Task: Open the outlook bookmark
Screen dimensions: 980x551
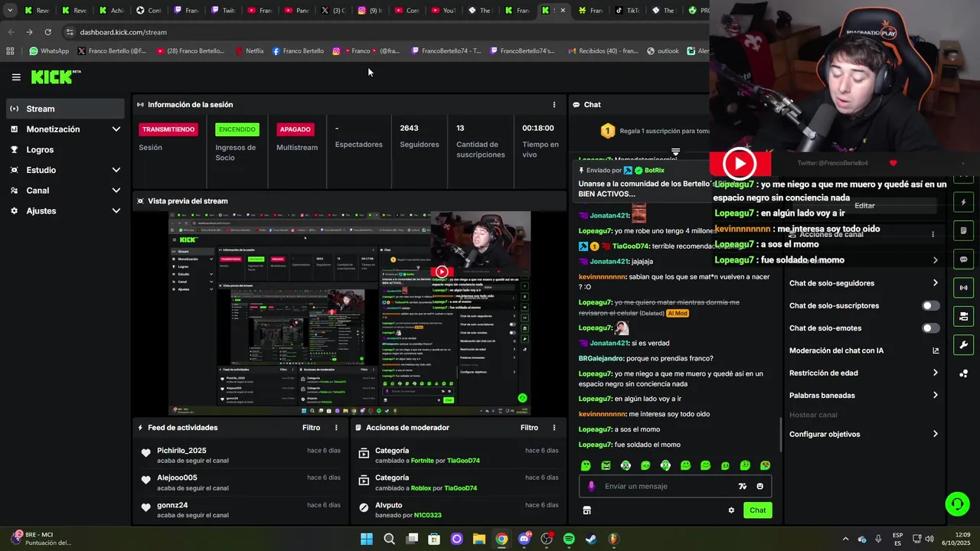Action: tap(663, 51)
